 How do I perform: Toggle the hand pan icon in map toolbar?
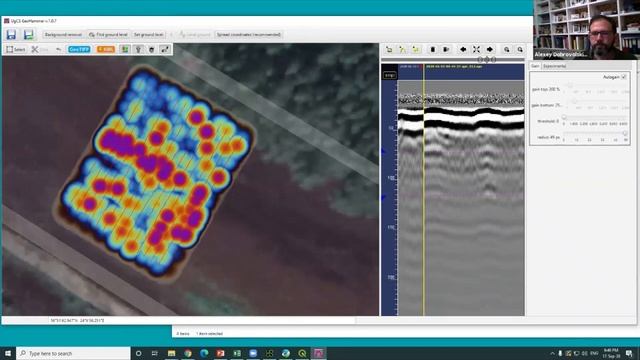point(151,49)
